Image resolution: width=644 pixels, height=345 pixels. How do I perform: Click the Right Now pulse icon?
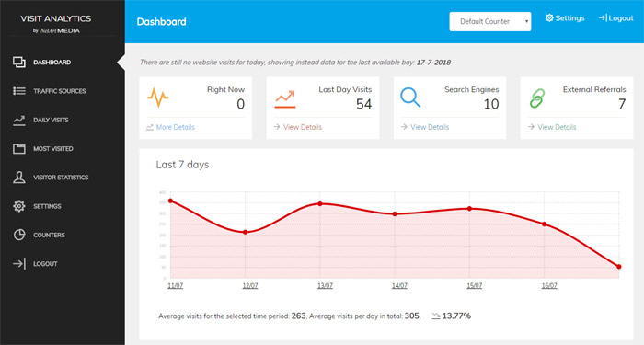pyautogui.click(x=157, y=98)
